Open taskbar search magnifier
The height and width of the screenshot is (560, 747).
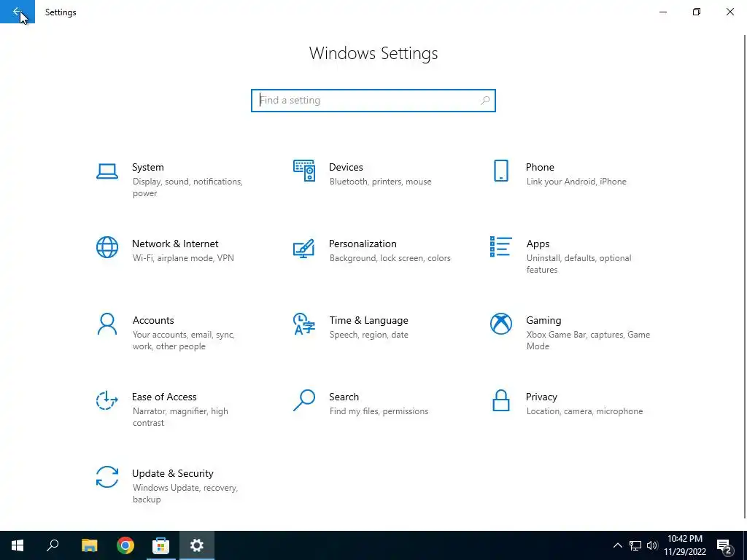[53, 545]
